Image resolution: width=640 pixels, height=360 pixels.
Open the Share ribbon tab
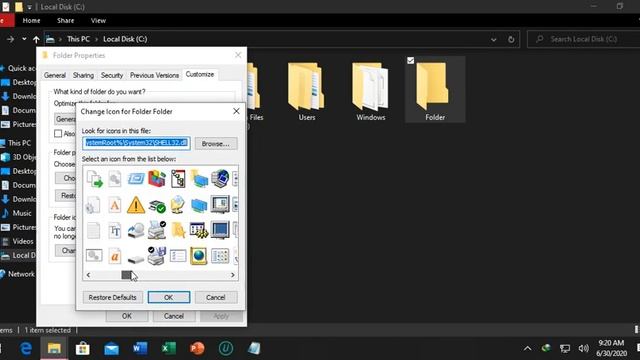click(x=65, y=20)
